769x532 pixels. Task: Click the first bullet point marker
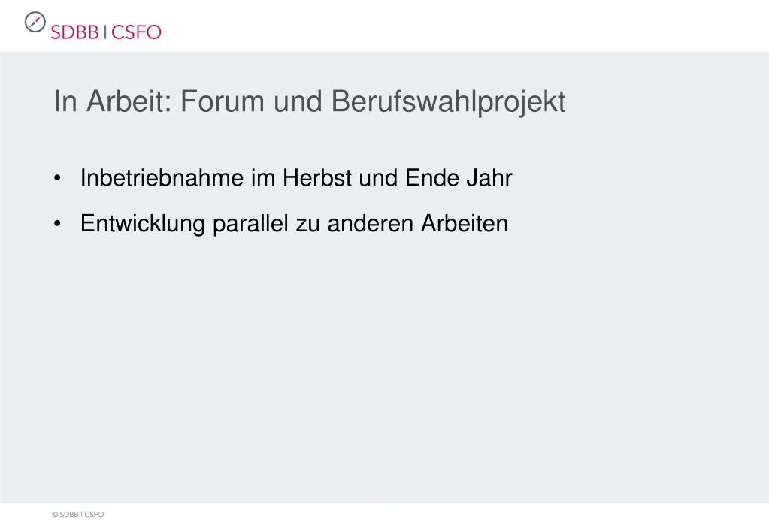[x=57, y=179]
